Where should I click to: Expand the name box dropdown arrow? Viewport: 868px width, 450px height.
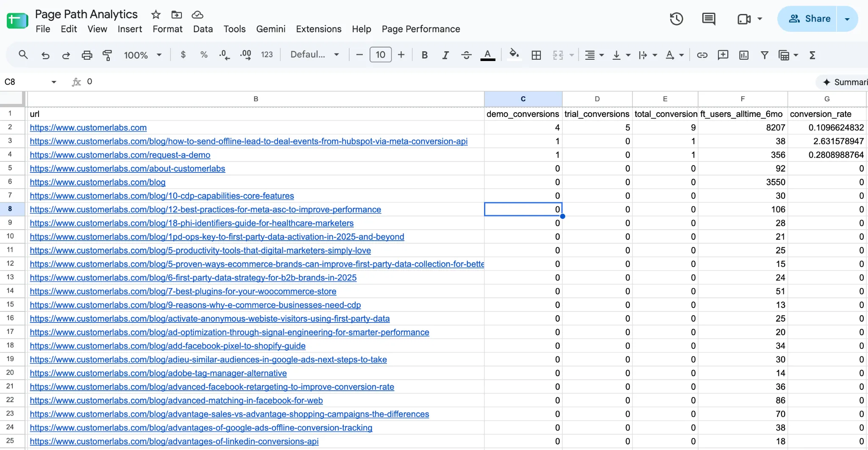(54, 82)
